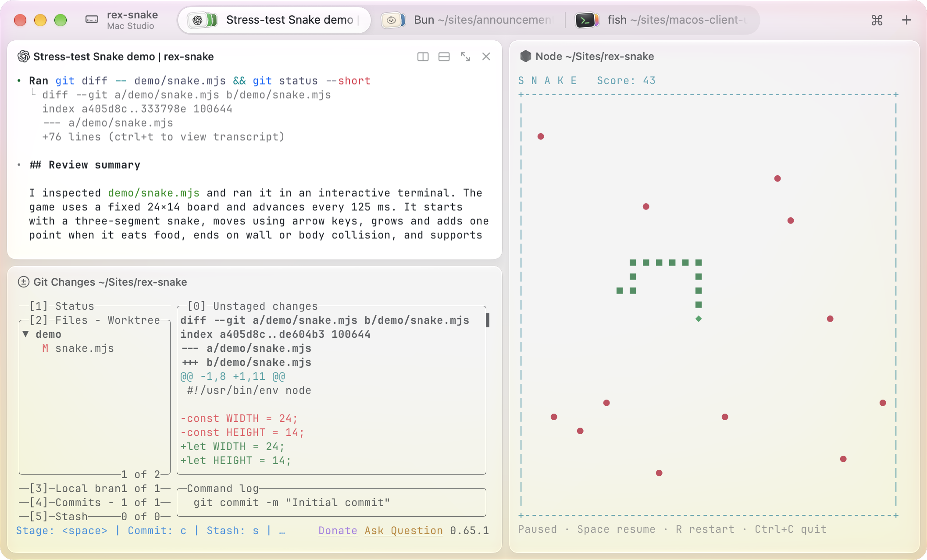Viewport: 927px width, 560px height.
Task: Click the OpenAI logo in pane header
Action: pyautogui.click(x=24, y=56)
